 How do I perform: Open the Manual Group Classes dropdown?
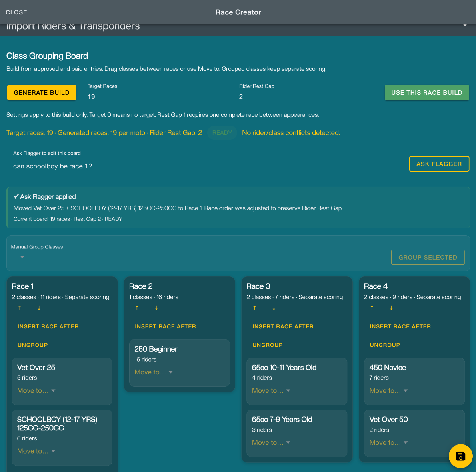click(22, 257)
